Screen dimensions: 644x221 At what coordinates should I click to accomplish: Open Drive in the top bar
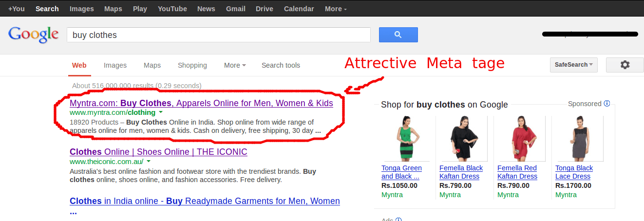[265, 9]
